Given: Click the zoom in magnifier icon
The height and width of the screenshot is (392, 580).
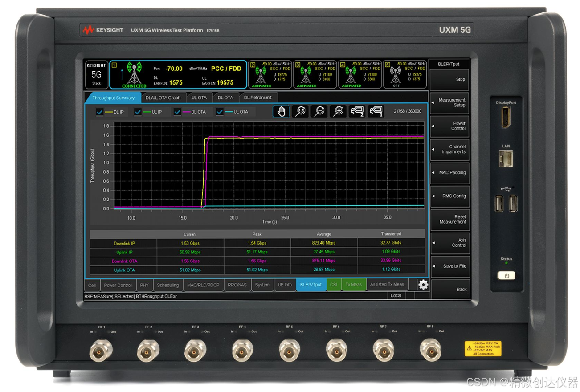Looking at the screenshot, I should [338, 111].
